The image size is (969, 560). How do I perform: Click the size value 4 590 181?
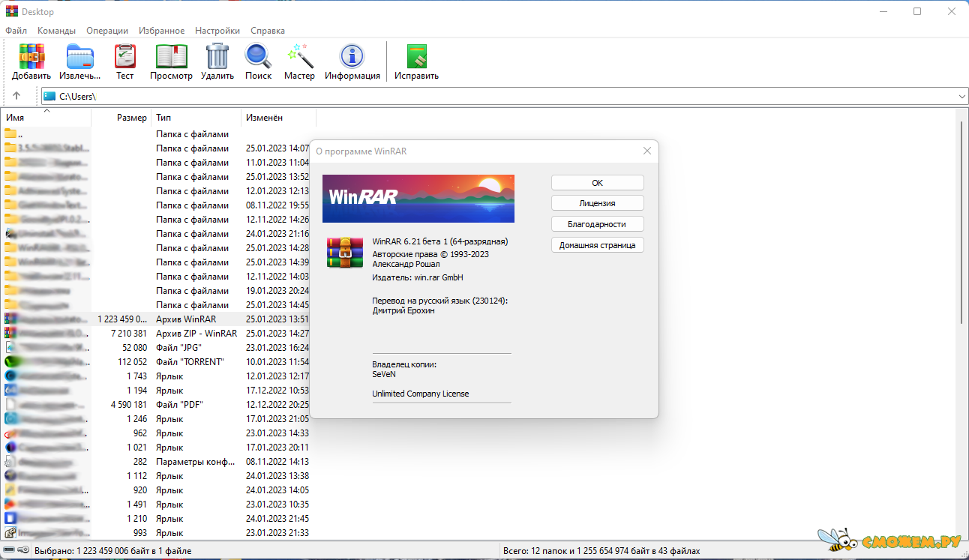pos(129,405)
